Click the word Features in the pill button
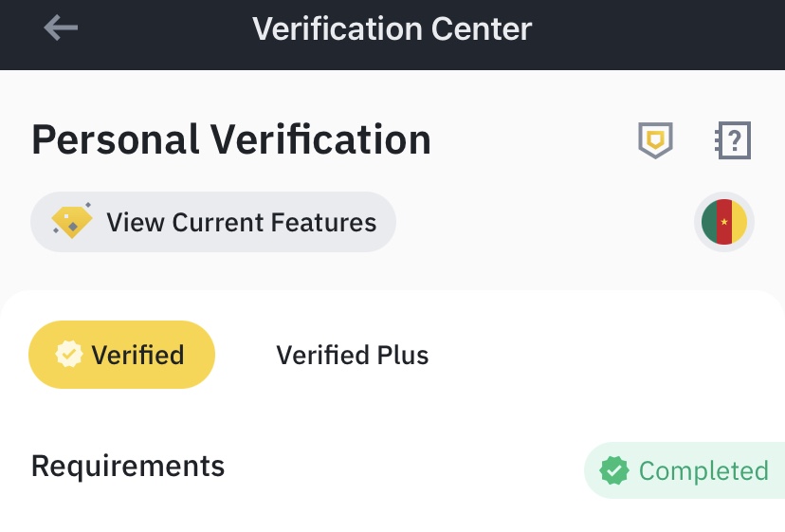785x532 pixels. tap(323, 223)
